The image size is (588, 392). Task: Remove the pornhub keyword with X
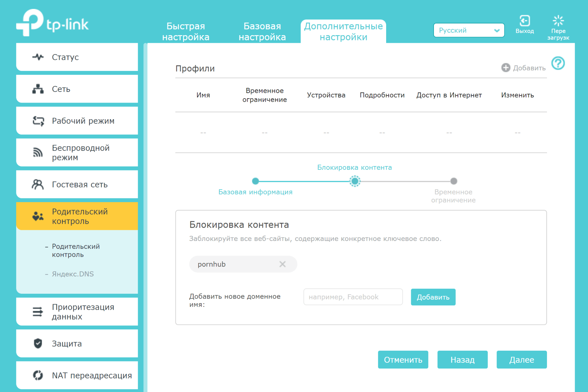pos(282,264)
